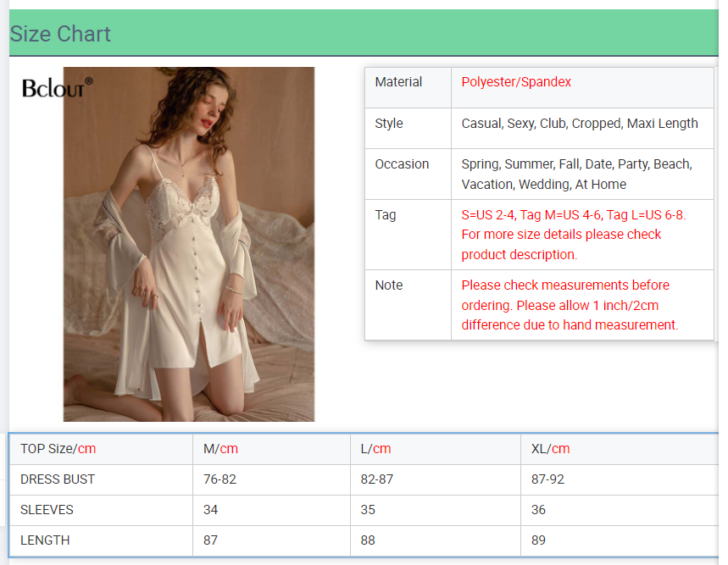Viewport: 728px width, 565px height.
Task: Select the SLEEVES row label
Action: click(47, 510)
